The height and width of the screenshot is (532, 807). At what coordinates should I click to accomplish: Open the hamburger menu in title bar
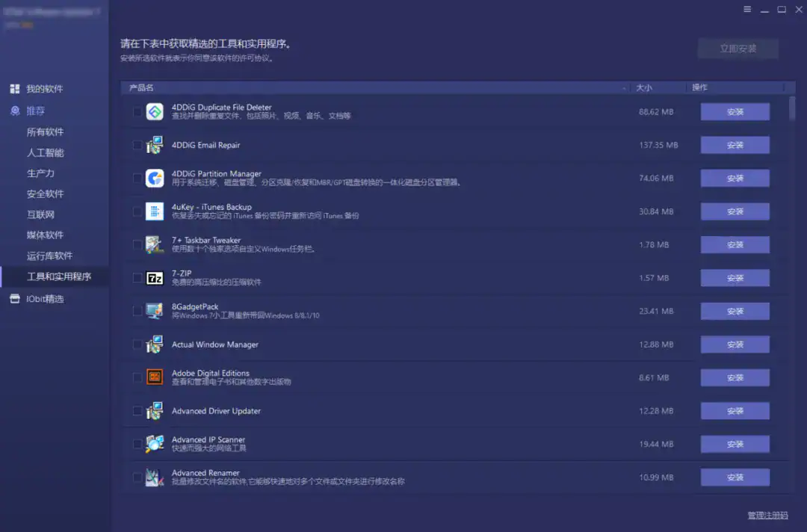747,9
